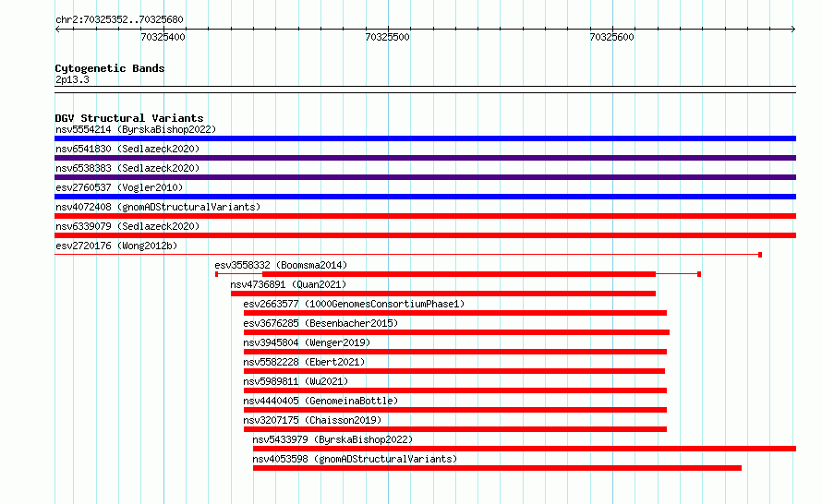Image resolution: width=822 pixels, height=504 pixels.
Task: Click the 70325500 ruler position label
Action: click(x=387, y=37)
